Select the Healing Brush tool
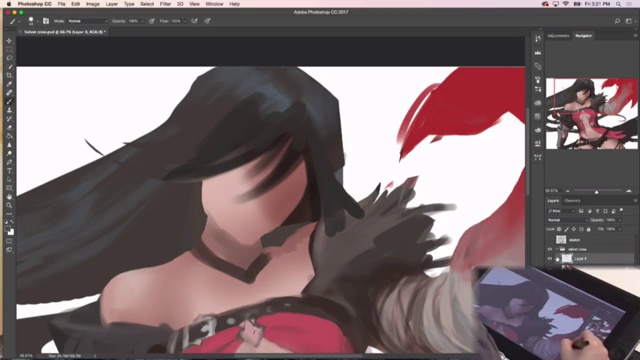640x360 pixels. pyautogui.click(x=9, y=93)
